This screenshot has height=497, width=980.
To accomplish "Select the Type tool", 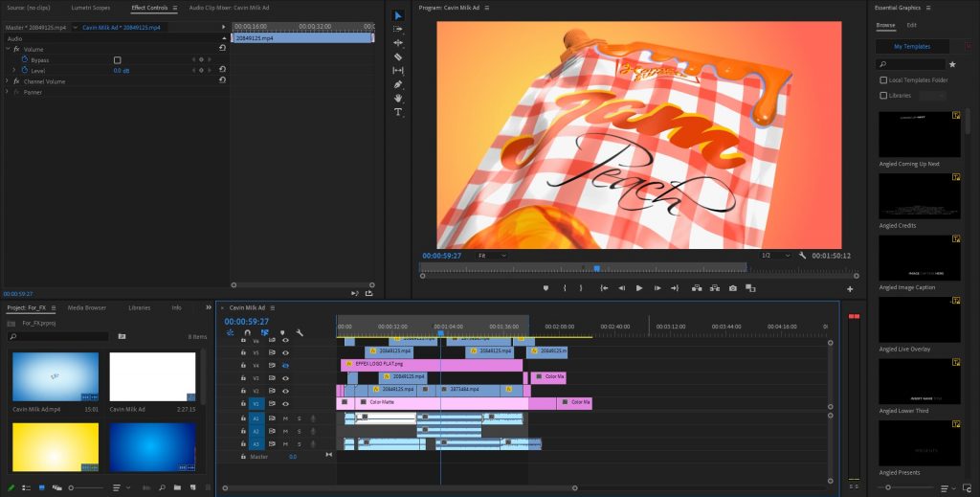I will (397, 112).
